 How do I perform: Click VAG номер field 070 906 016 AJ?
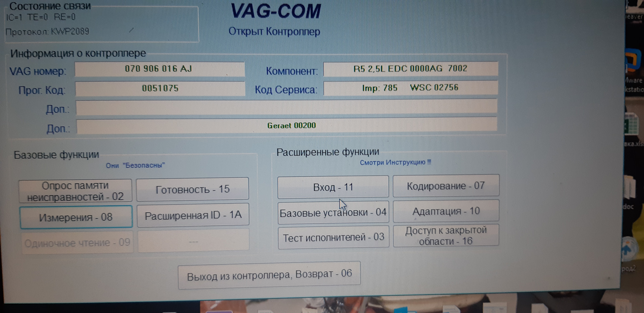(160, 69)
